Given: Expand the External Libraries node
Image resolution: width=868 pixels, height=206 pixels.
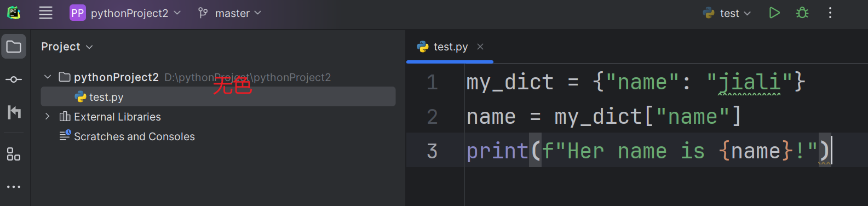Looking at the screenshot, I should click(x=48, y=116).
